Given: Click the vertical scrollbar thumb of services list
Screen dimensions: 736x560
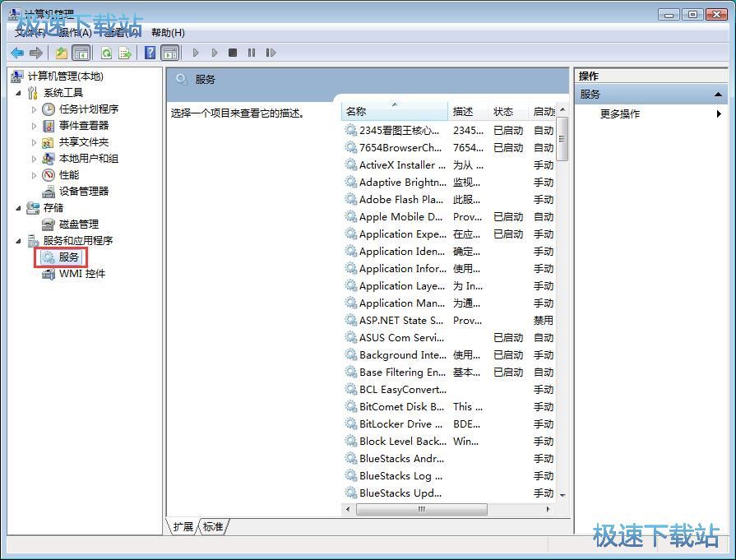Looking at the screenshot, I should (562, 139).
